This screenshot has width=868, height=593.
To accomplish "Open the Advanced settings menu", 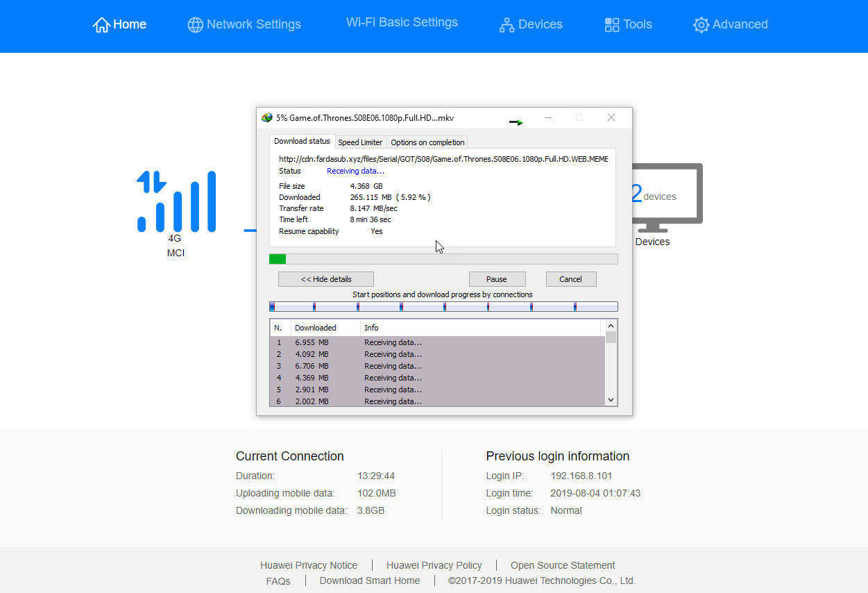I will pyautogui.click(x=731, y=24).
